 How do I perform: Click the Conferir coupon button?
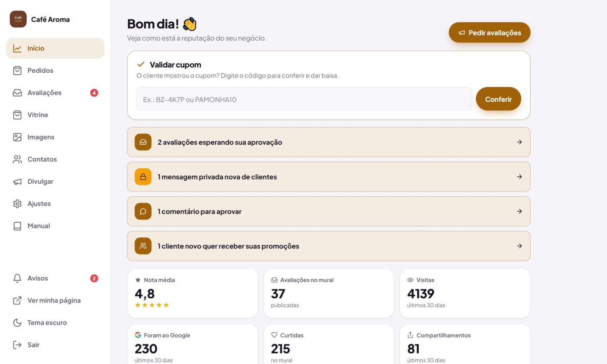[499, 99]
